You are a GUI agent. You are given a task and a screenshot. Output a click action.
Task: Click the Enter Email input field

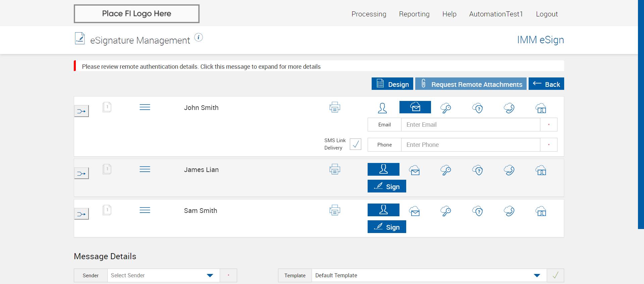[470, 125]
